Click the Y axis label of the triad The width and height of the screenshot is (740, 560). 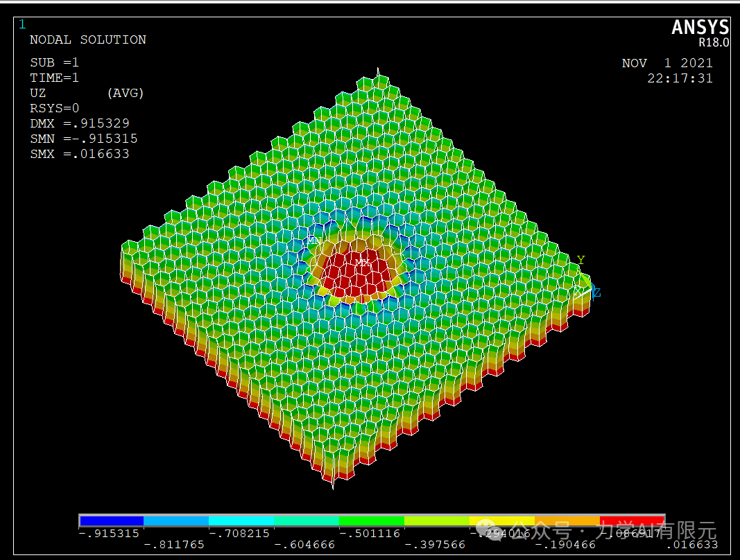pyautogui.click(x=580, y=260)
